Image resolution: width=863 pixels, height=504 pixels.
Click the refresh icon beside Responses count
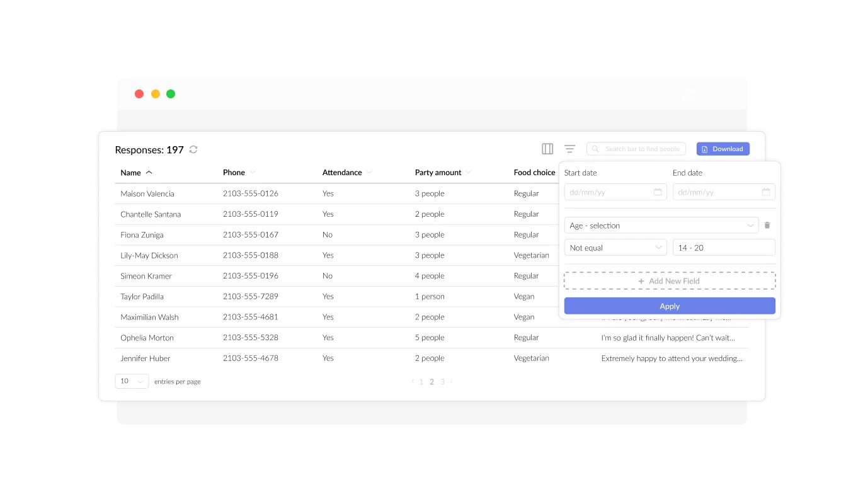pyautogui.click(x=193, y=149)
